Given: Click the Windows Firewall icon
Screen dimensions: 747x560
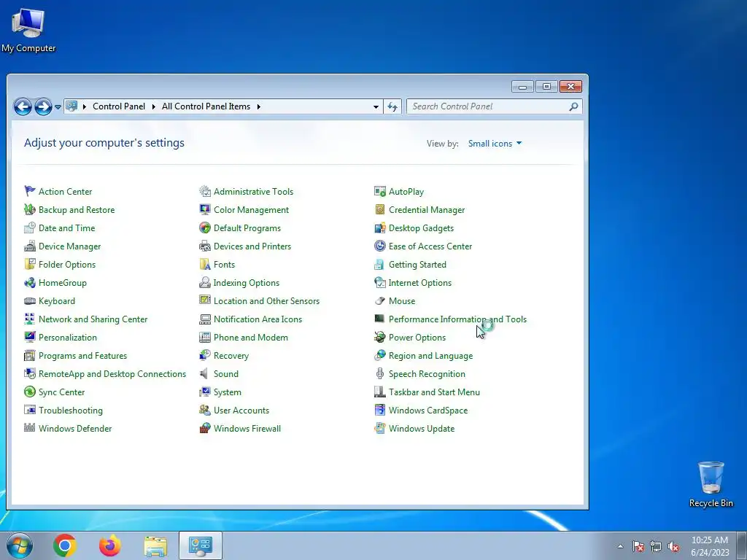Looking at the screenshot, I should pyautogui.click(x=205, y=428).
